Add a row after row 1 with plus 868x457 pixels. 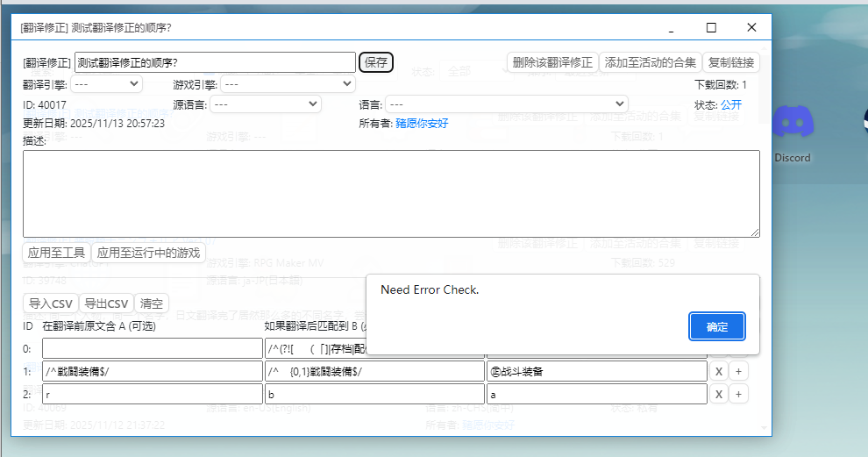click(x=738, y=371)
